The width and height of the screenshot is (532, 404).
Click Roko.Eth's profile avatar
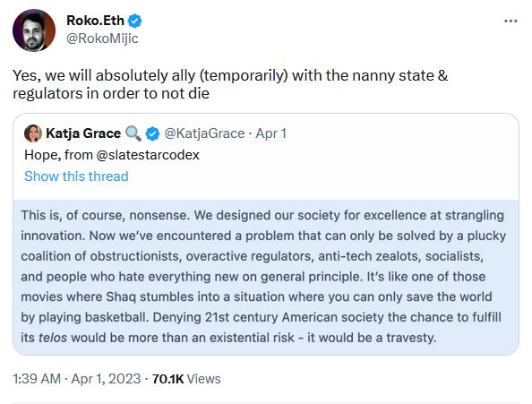click(x=34, y=30)
